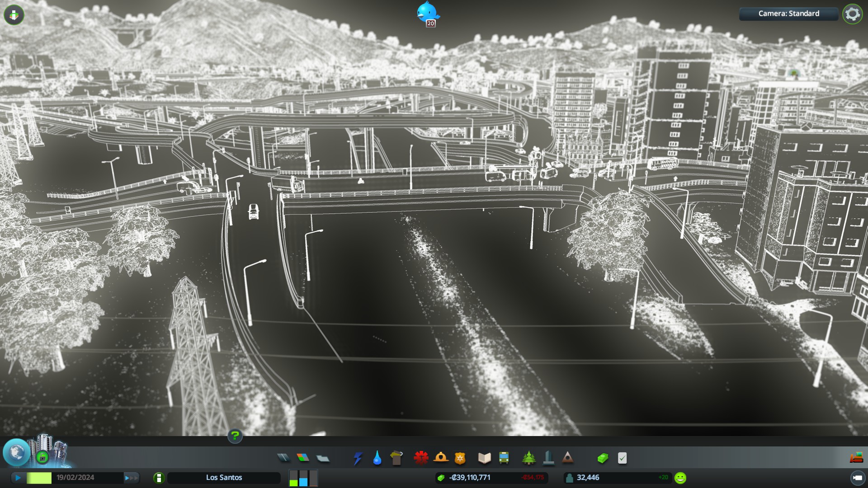868x488 pixels.
Task: Open the Camera: Standard dropdown
Action: [x=788, y=14]
